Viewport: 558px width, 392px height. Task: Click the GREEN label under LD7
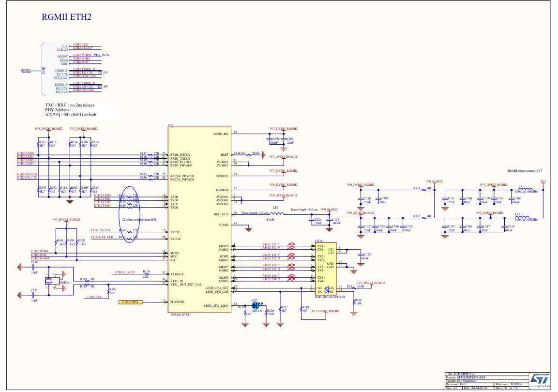(x=256, y=311)
